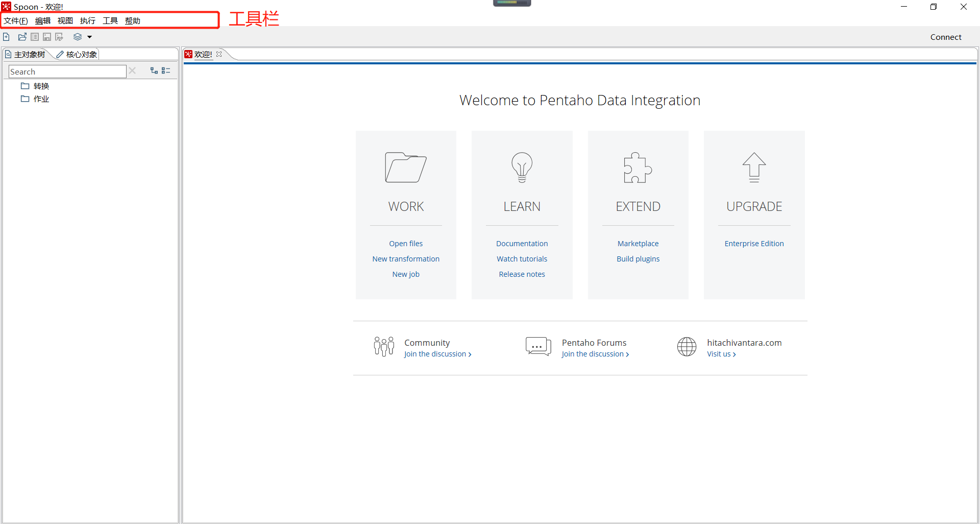Click the Community people icon
The image size is (980, 524).
tap(384, 346)
